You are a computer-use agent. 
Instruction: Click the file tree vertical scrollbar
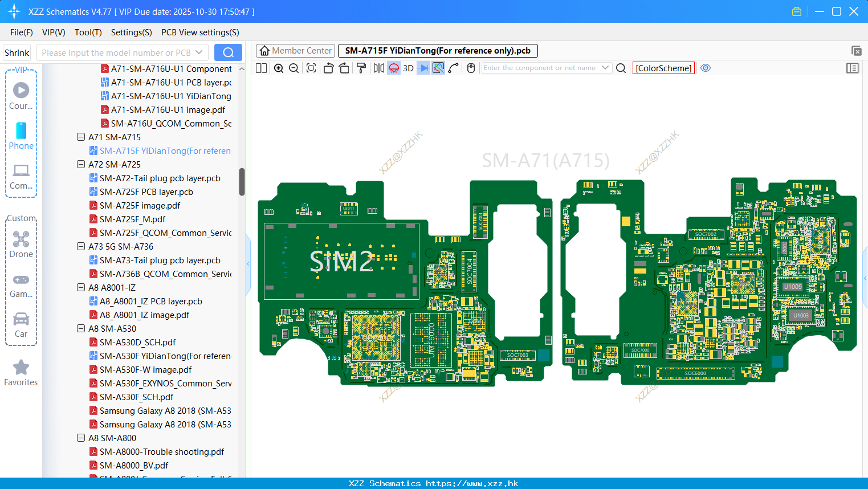point(242,181)
